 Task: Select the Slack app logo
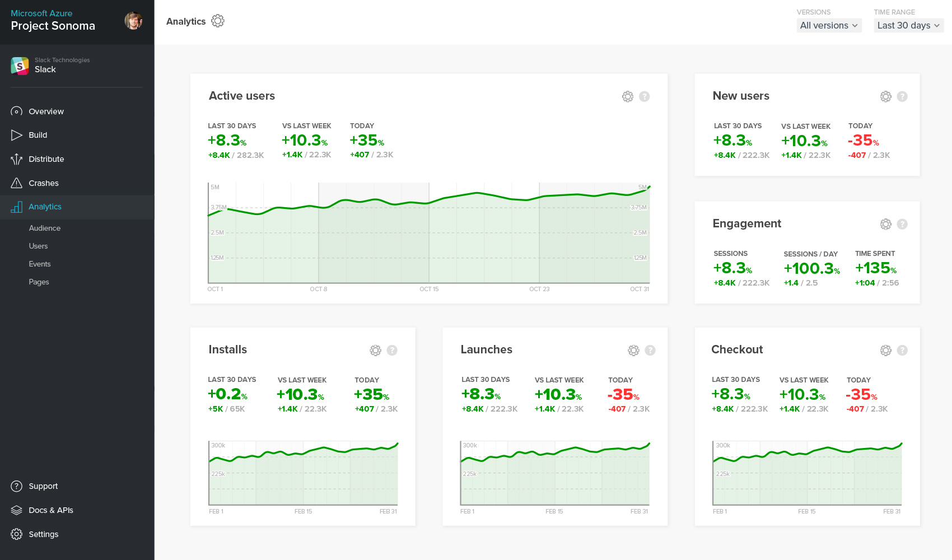[20, 66]
